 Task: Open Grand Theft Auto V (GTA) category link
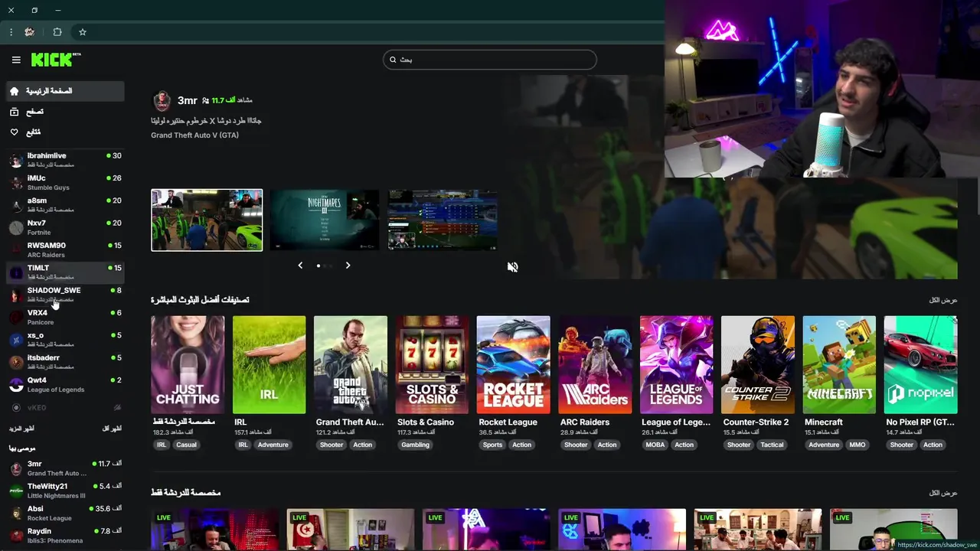194,135
